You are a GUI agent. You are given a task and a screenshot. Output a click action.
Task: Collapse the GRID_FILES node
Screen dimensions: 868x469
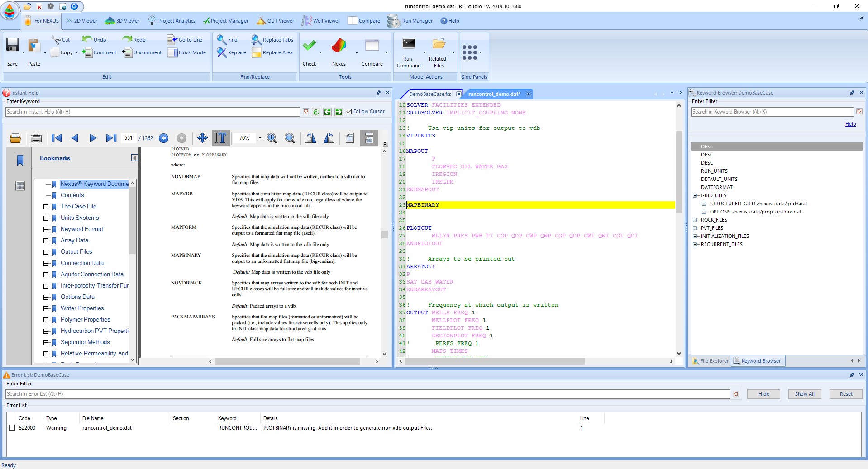click(695, 195)
